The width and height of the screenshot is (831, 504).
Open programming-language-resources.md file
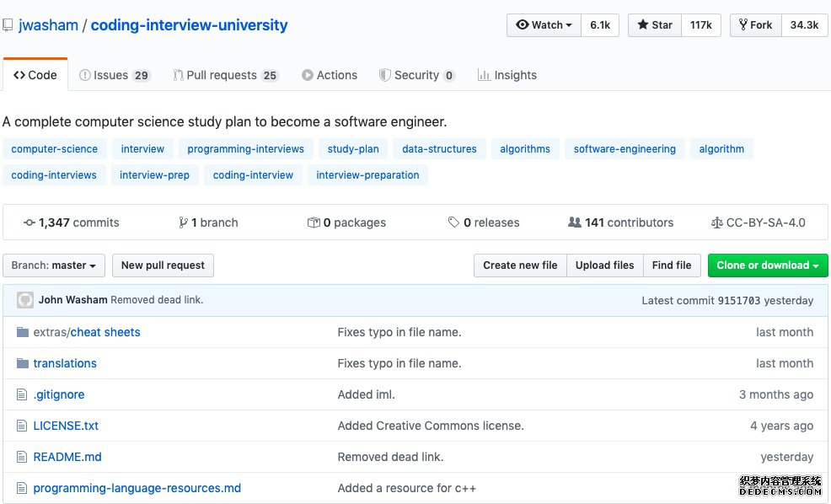[x=137, y=488]
